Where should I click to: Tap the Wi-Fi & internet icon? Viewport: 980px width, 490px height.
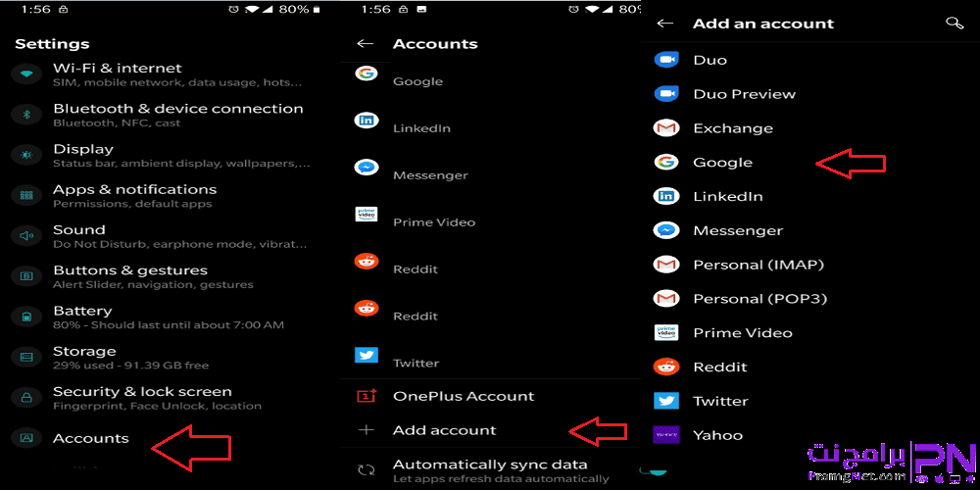click(26, 73)
